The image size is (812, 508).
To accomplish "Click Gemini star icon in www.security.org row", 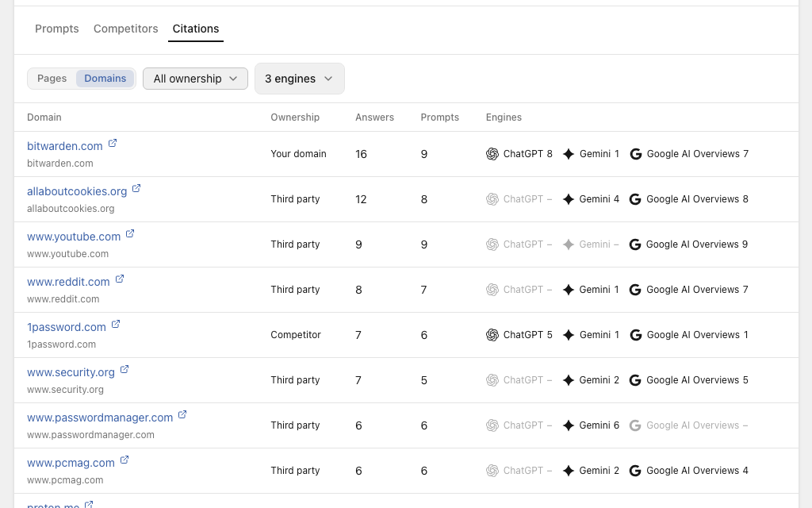I will (569, 380).
